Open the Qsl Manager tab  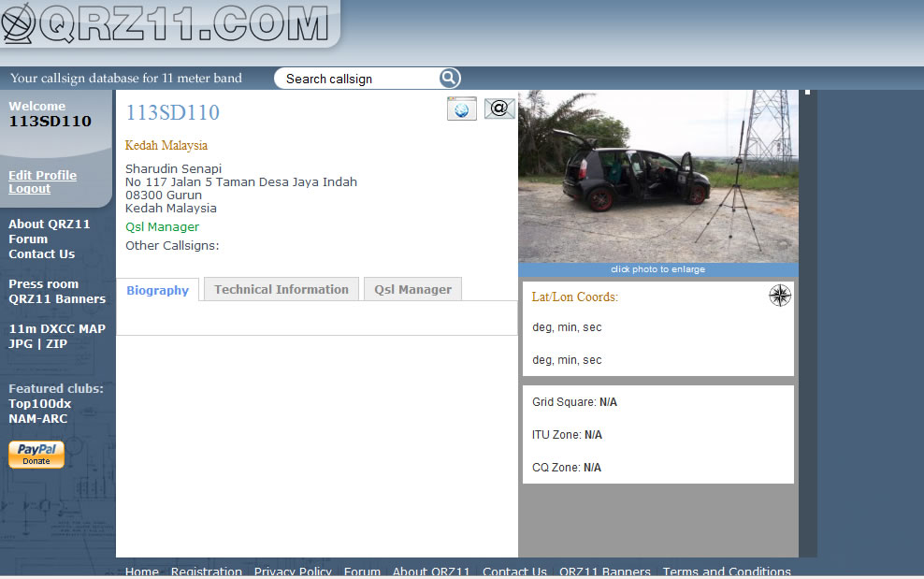pos(412,290)
